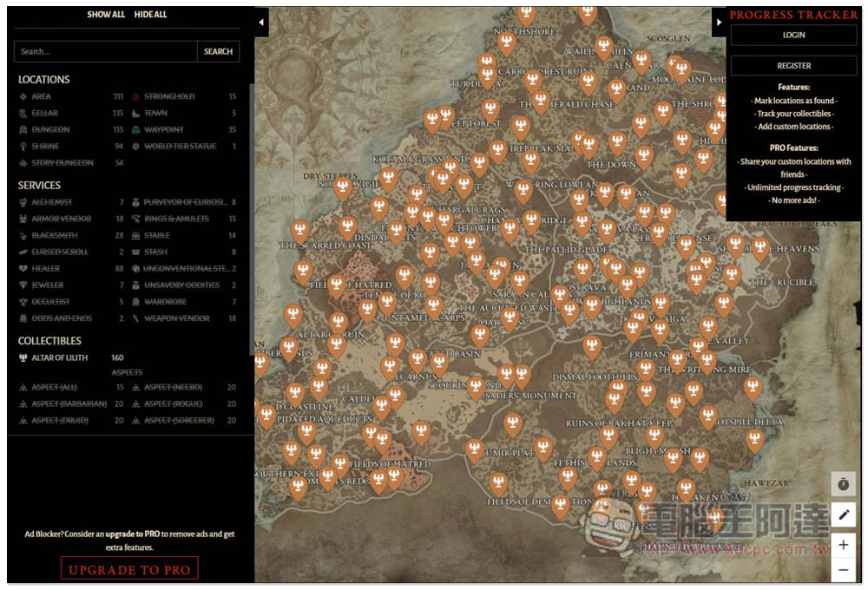Toggle the World Tier Statue filter icon
This screenshot has height=590, width=868.
(x=135, y=146)
